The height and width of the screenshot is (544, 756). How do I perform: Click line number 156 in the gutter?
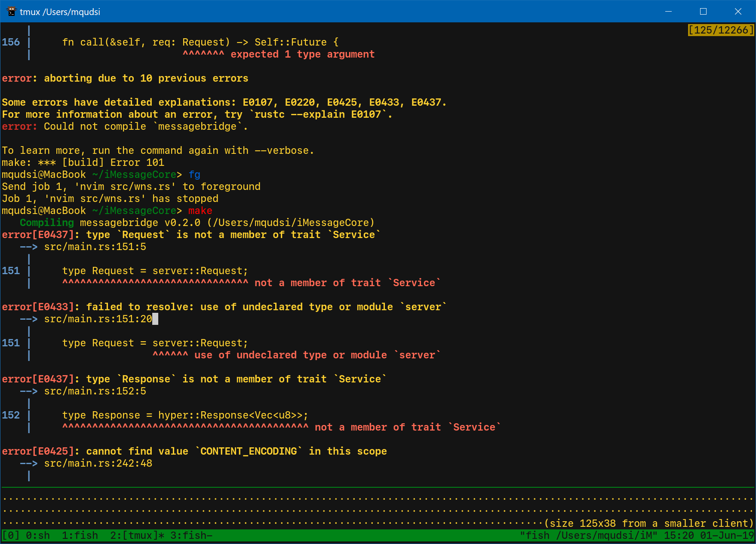tap(11, 42)
